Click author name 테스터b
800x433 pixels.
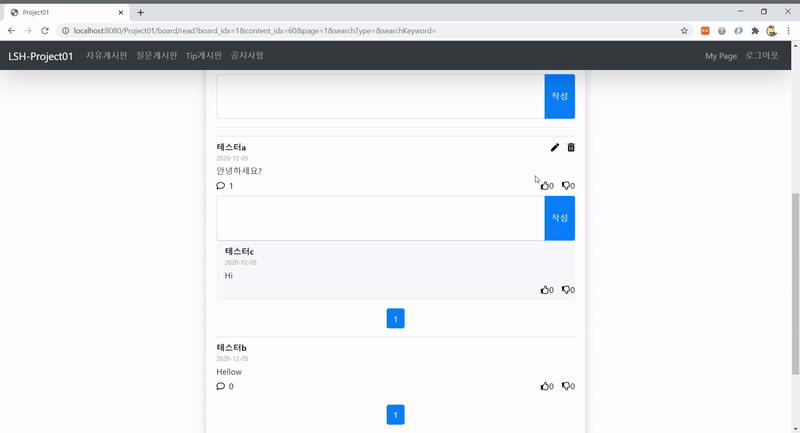(x=232, y=348)
